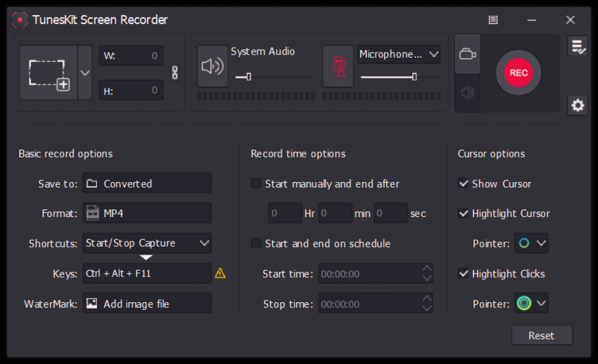
Task: Click the folder icon in Save to
Action: [x=92, y=184]
